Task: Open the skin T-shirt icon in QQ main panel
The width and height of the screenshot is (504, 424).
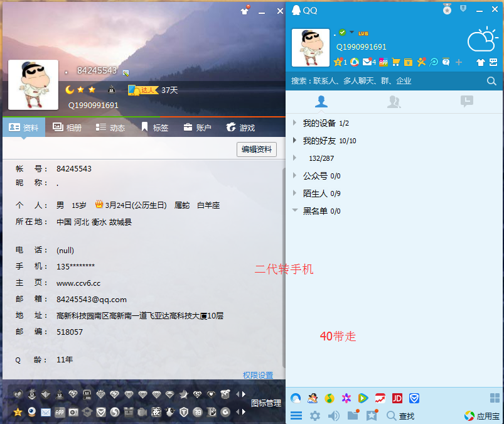Action: coord(481,62)
